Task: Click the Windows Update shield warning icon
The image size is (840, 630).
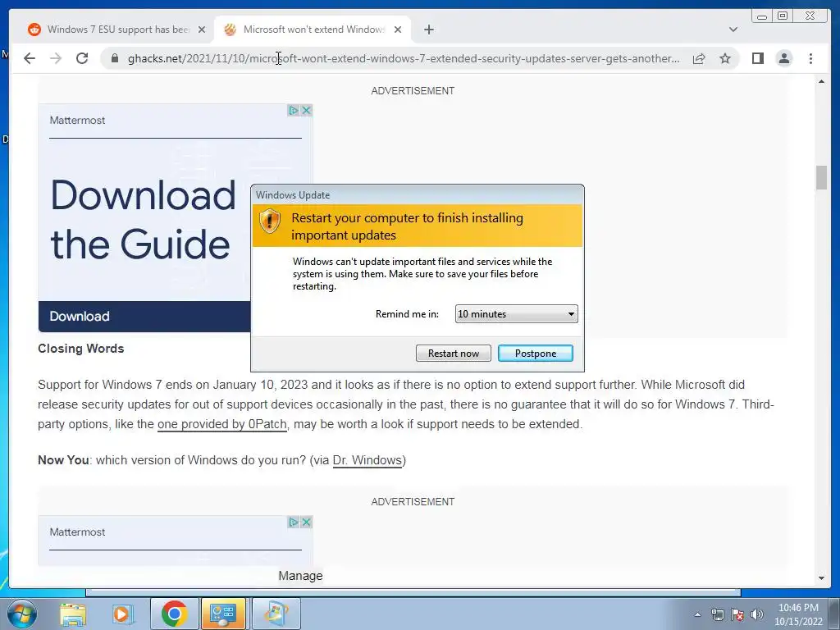Action: [x=269, y=221]
